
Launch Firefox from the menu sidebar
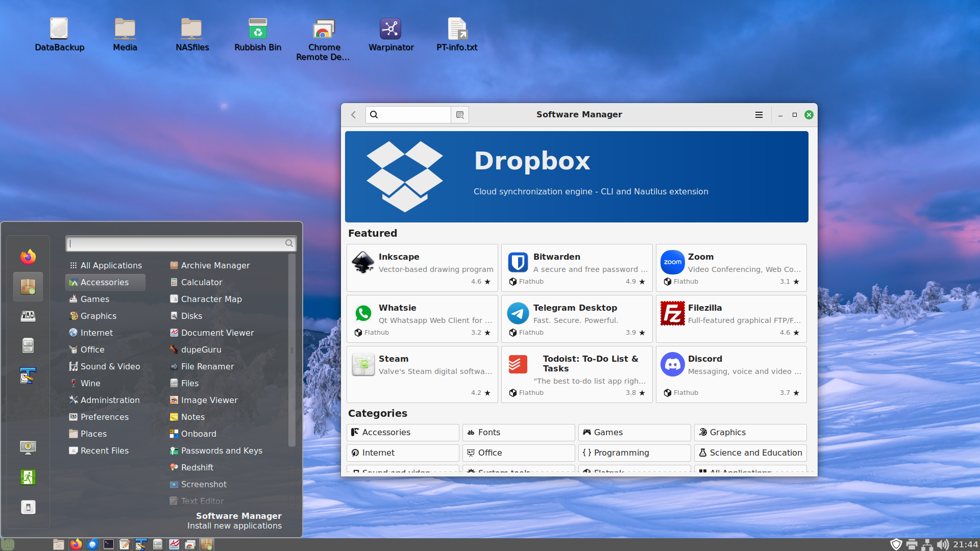click(x=28, y=257)
